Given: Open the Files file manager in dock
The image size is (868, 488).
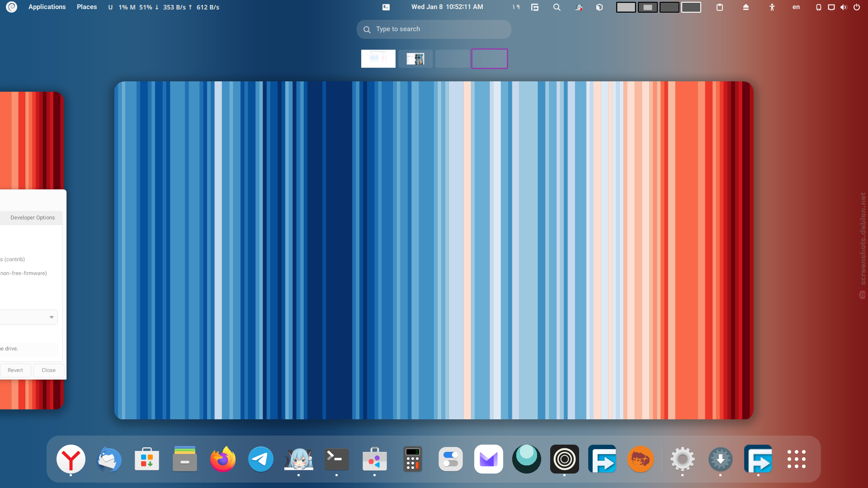Looking at the screenshot, I should [x=185, y=460].
